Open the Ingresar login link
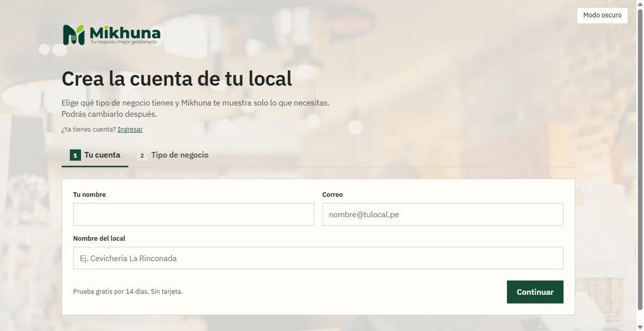This screenshot has width=644, height=331. pos(130,129)
